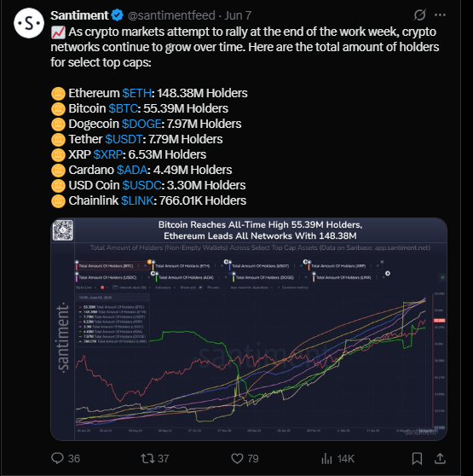Open Santiment profile avatar
The height and width of the screenshot is (476, 473).
pos(29,23)
